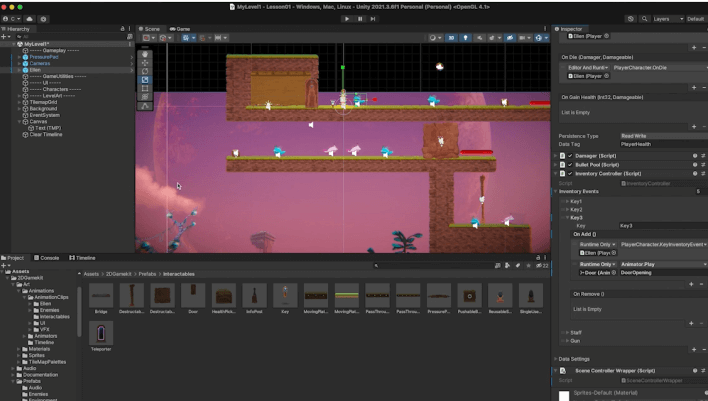Open the account dropdown in toolbar
The height and width of the screenshot is (401, 708).
[11, 19]
